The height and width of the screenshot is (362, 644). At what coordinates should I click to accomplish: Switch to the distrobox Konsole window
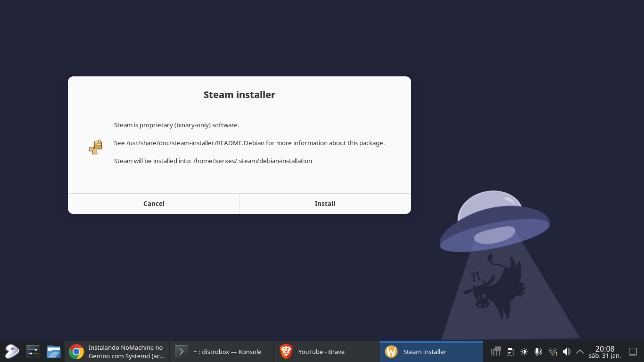[x=222, y=352]
